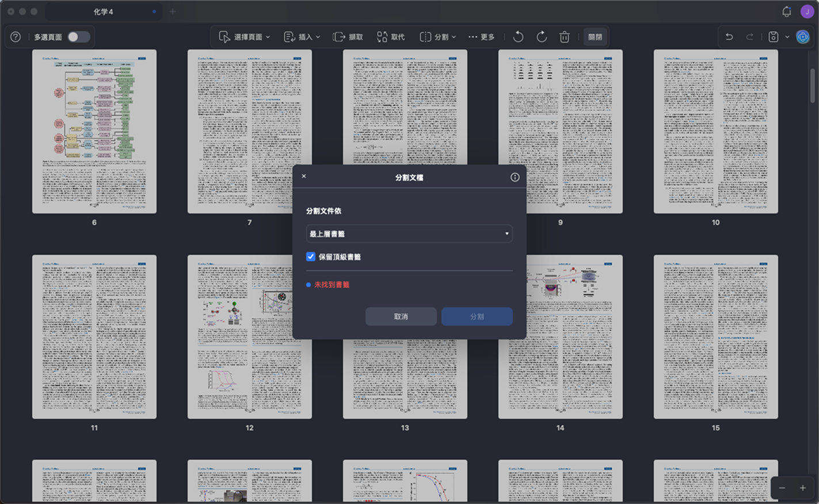Select page 11 thumbnail
Viewport: 819px width, 504px height.
(94, 337)
